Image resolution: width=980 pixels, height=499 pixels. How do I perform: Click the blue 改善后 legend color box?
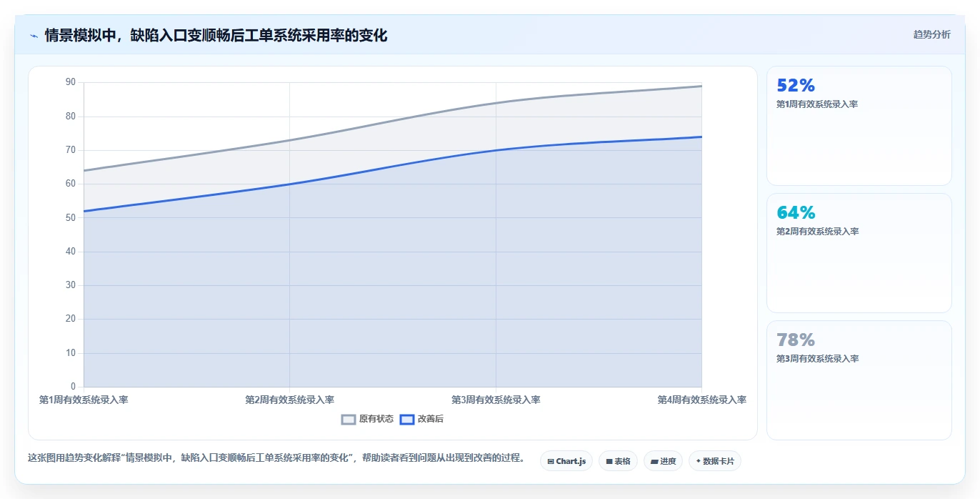(407, 420)
